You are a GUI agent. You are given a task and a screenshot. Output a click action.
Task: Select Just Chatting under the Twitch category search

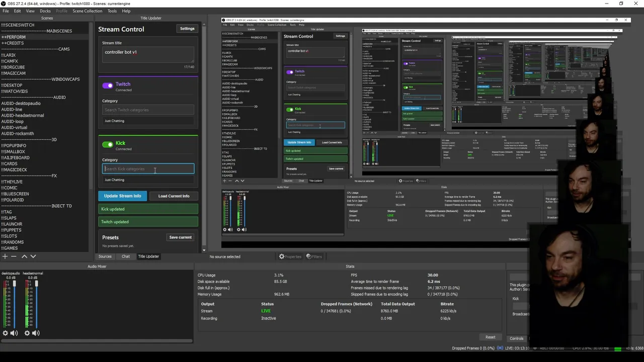[x=148, y=121]
